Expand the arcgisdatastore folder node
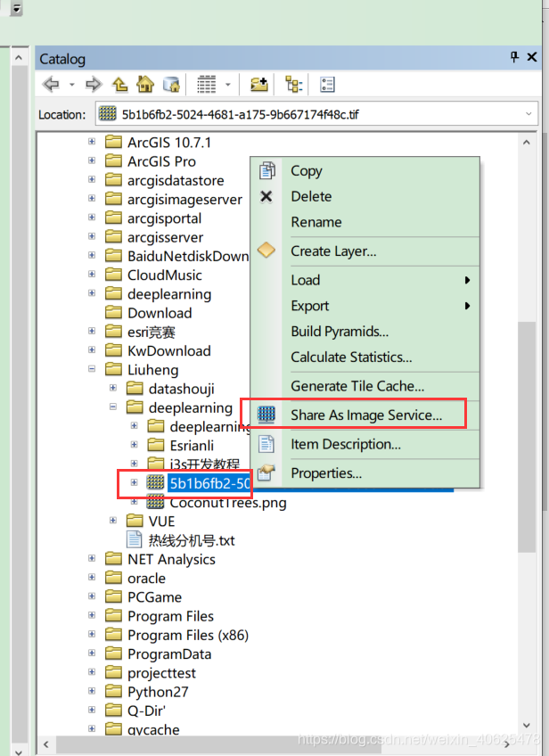 [x=92, y=179]
